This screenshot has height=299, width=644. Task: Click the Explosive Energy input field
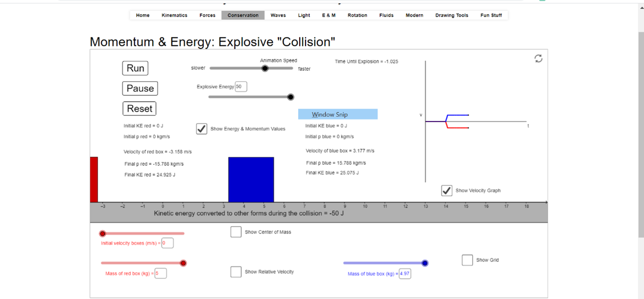point(241,87)
